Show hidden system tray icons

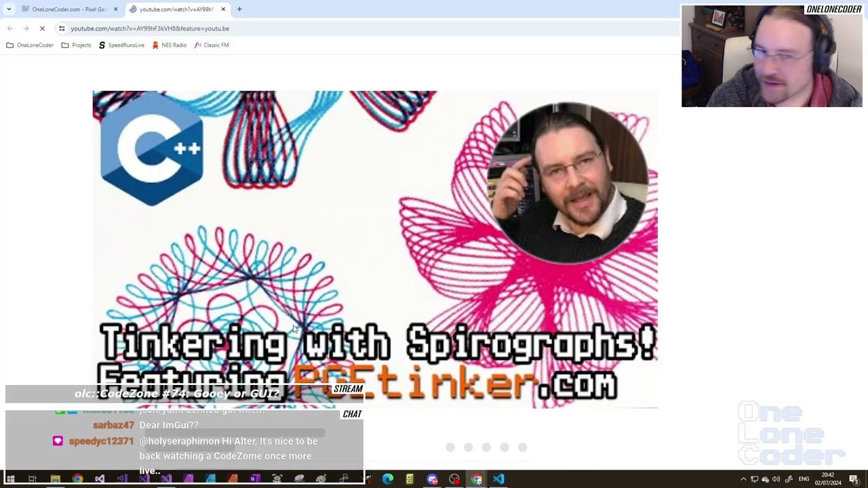(x=743, y=479)
